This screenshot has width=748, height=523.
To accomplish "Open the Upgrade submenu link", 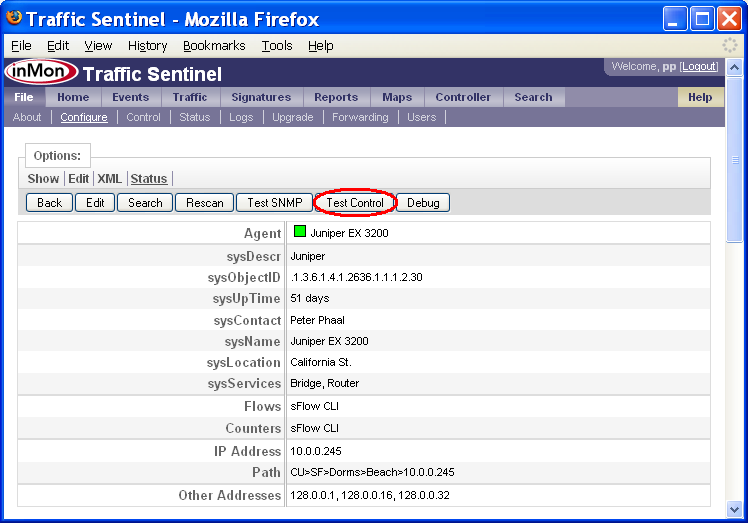I will point(292,117).
